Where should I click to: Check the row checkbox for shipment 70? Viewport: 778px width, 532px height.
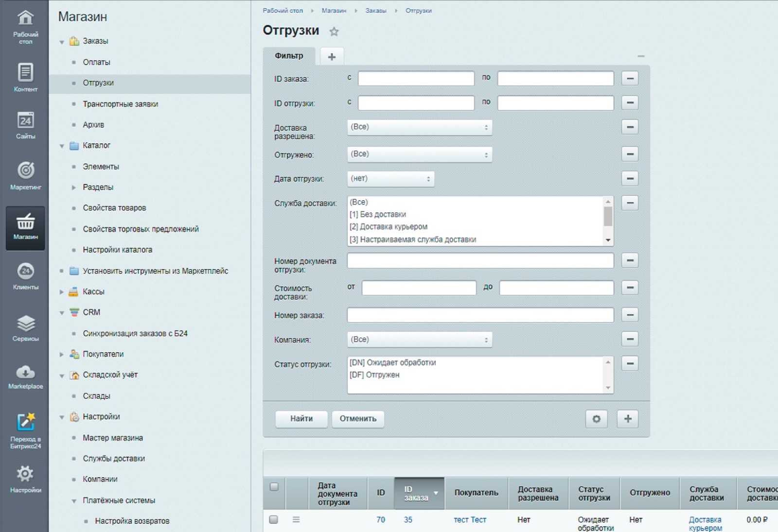coord(274,519)
